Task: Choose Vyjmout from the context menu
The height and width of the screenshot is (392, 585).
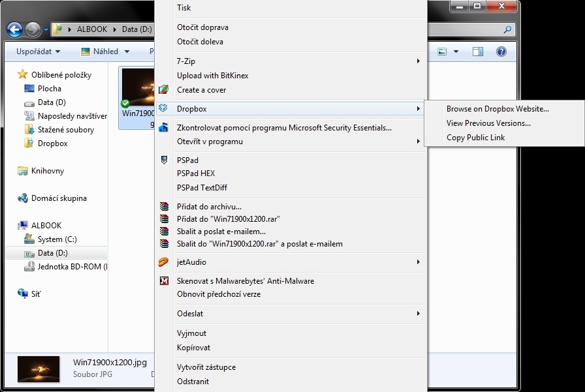Action: (291, 333)
